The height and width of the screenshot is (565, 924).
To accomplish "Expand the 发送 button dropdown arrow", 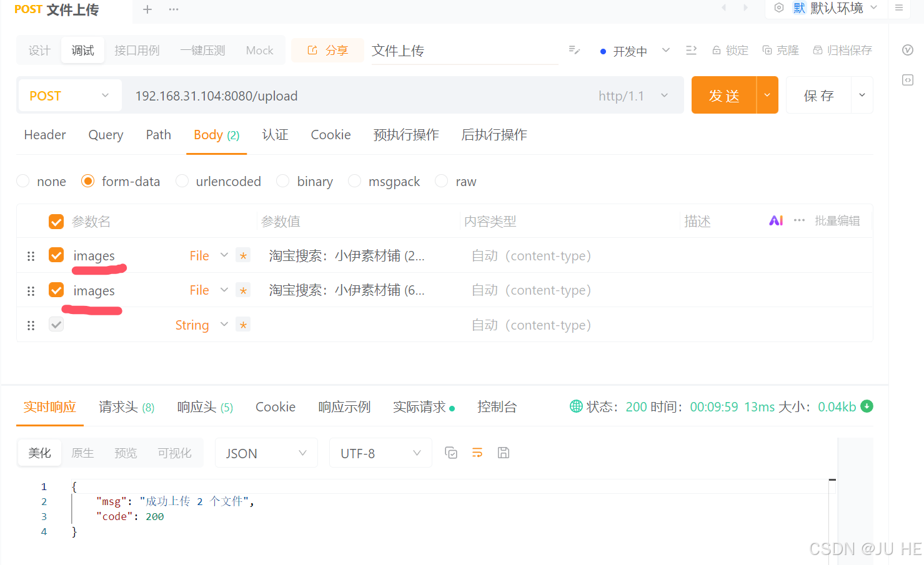I will [767, 95].
